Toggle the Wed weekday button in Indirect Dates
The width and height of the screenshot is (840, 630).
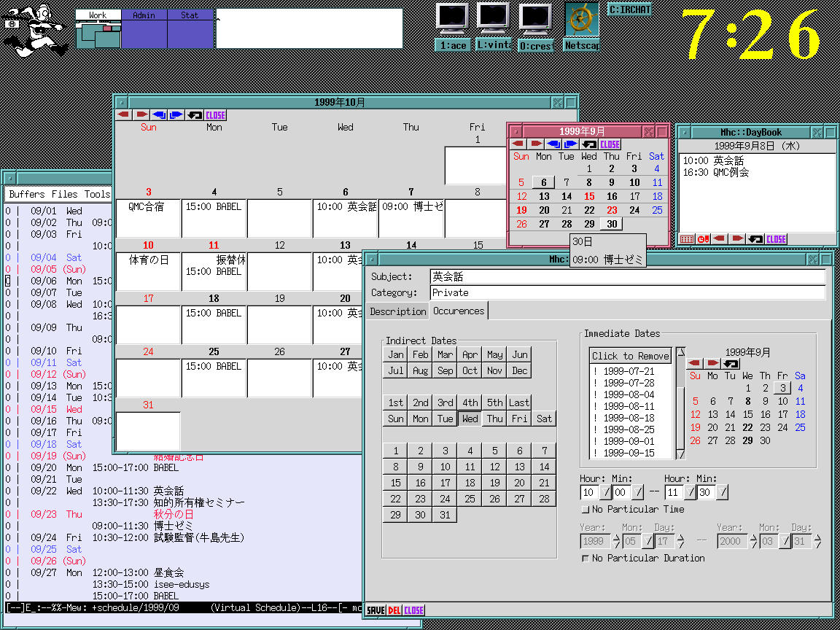[x=470, y=419]
